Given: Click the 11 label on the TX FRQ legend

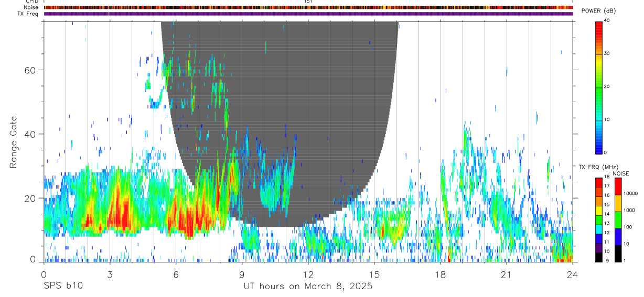Looking at the screenshot, I should pos(606,242).
